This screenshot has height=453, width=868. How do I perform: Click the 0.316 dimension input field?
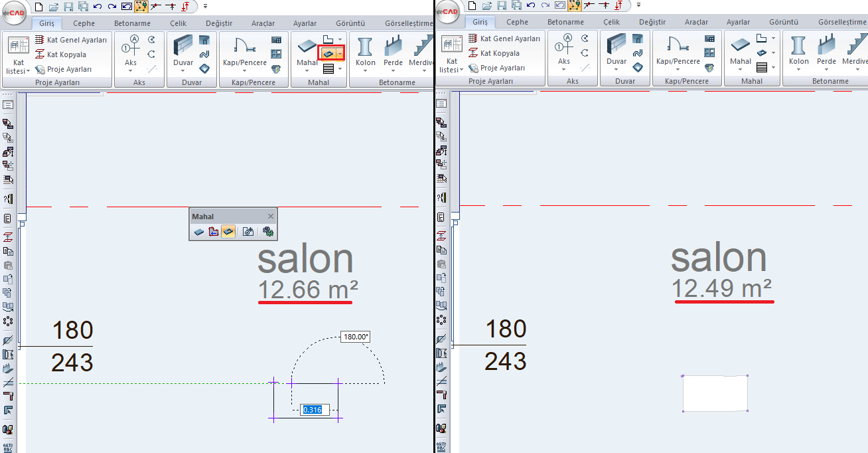[312, 410]
